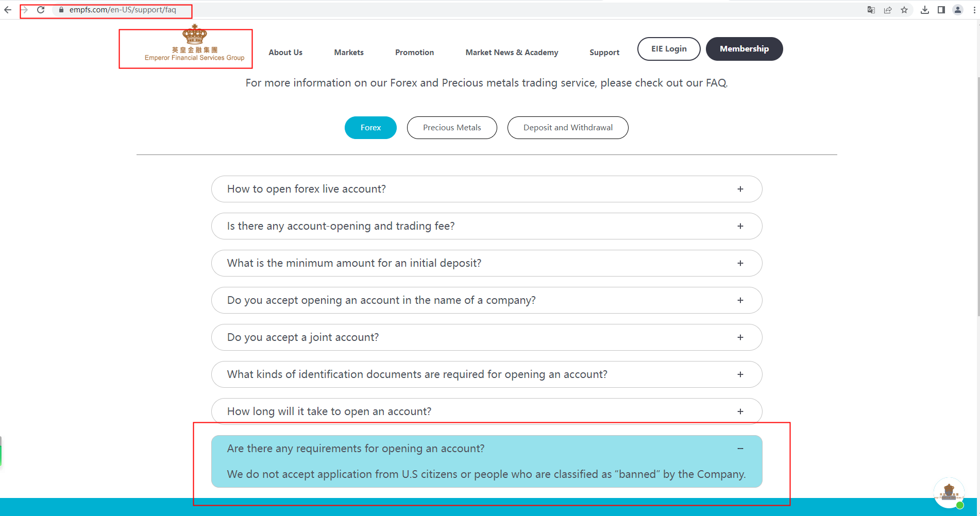980x516 pixels.
Task: Expand the account-opening and trading fee question
Action: (486, 226)
